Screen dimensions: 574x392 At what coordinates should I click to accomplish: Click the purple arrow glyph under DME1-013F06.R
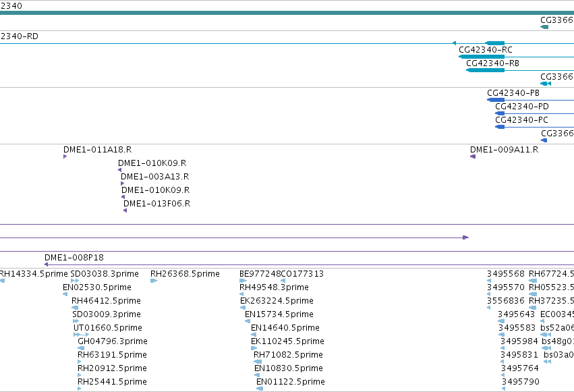[125, 211]
